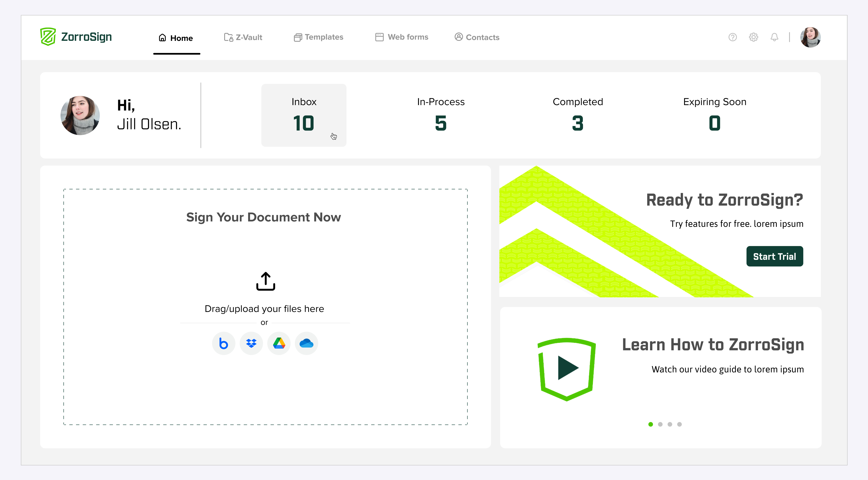The image size is (868, 480).
Task: Open the Inbox count card
Action: 304,115
